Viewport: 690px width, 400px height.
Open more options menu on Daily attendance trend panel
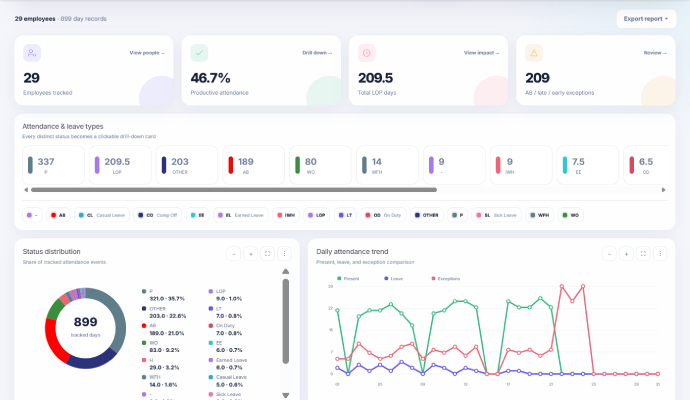[660, 254]
